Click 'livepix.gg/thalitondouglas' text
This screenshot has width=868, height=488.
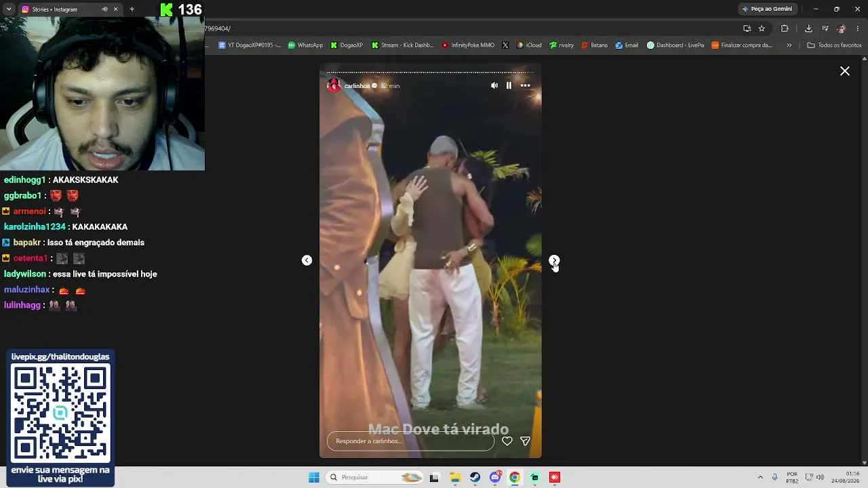click(x=60, y=357)
